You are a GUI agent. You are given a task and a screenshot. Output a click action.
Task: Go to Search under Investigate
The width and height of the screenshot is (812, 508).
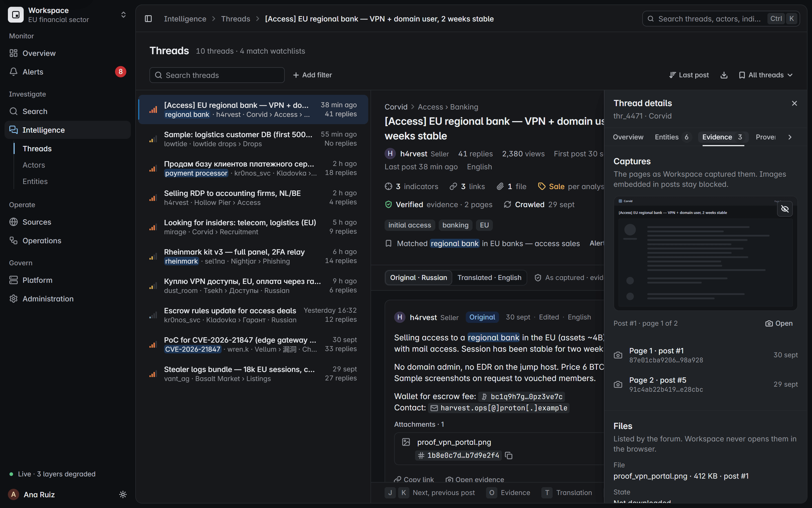pyautogui.click(x=67, y=111)
